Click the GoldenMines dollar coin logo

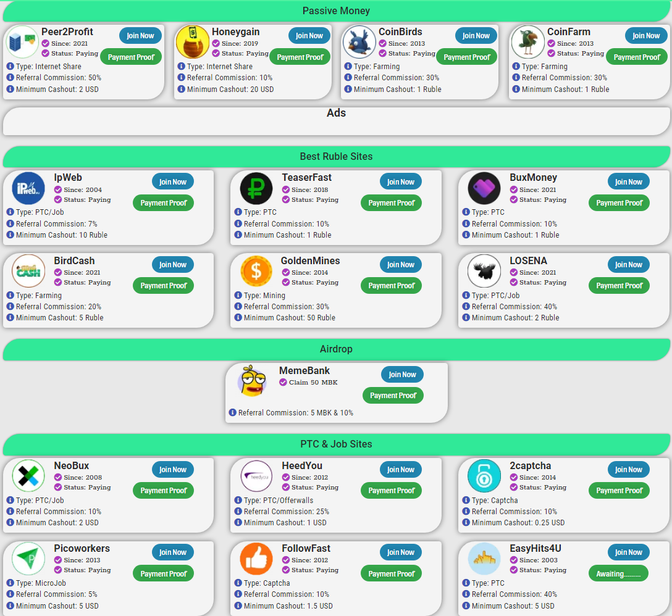256,271
